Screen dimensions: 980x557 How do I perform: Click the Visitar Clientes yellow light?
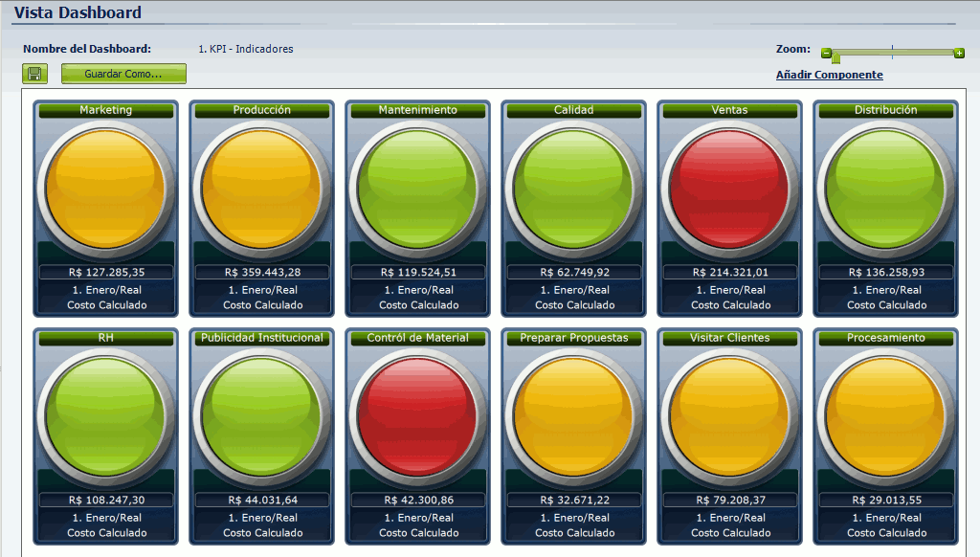coord(729,412)
